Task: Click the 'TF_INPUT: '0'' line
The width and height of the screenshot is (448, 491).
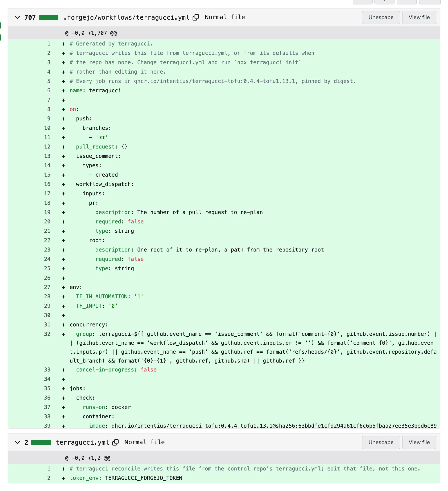Action: [97, 306]
